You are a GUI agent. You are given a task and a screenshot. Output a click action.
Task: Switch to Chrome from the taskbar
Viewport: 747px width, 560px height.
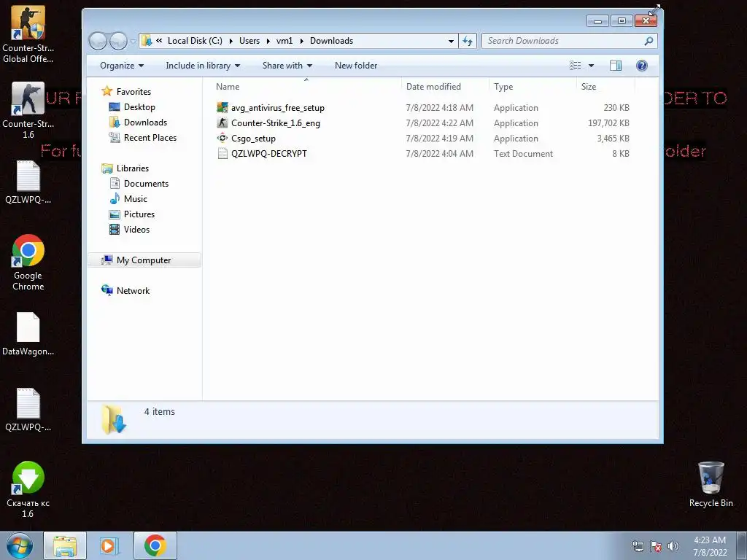[x=155, y=545]
